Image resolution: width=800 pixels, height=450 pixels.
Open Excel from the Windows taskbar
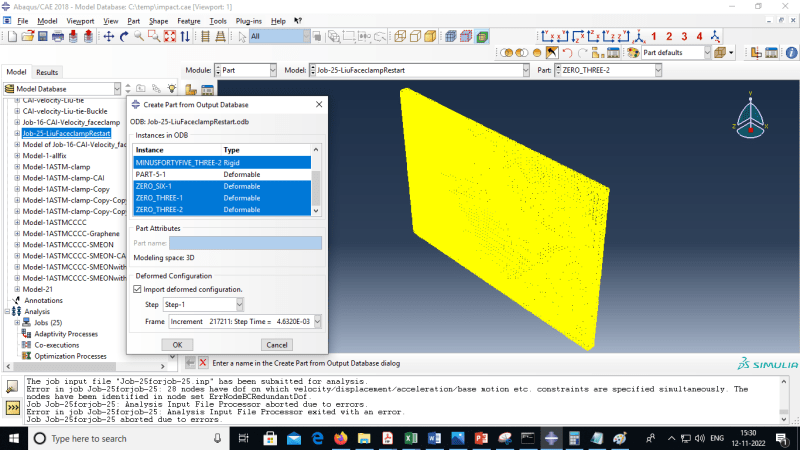click(x=411, y=438)
